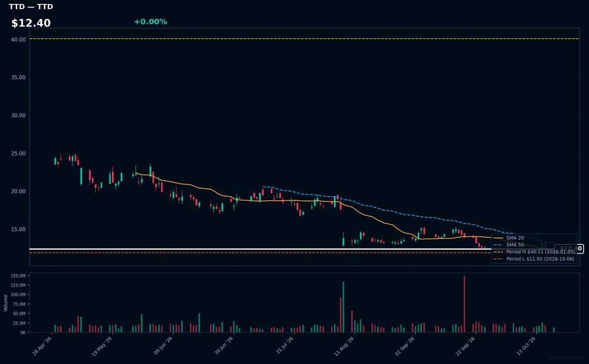
Task: Click the 100.0M volume axis label
Action: pyautogui.click(x=18, y=295)
